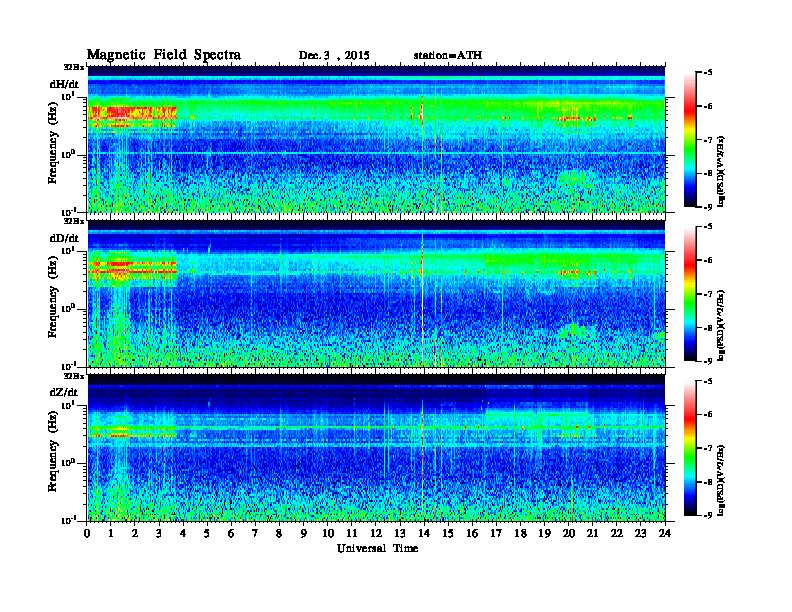Click hour 19 on the Universal Time axis
Image resolution: width=792 pixels, height=612 pixels.
[544, 533]
